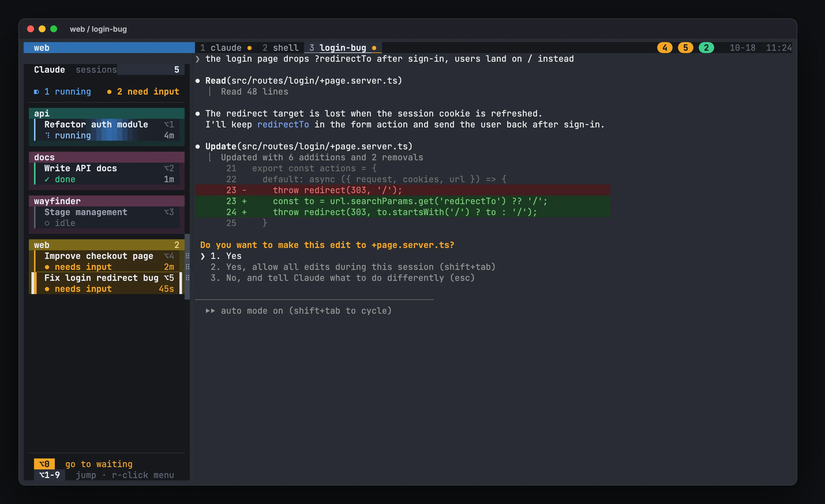Click the orange dot on login-bug tab
Image resolution: width=825 pixels, height=504 pixels.
pos(374,48)
